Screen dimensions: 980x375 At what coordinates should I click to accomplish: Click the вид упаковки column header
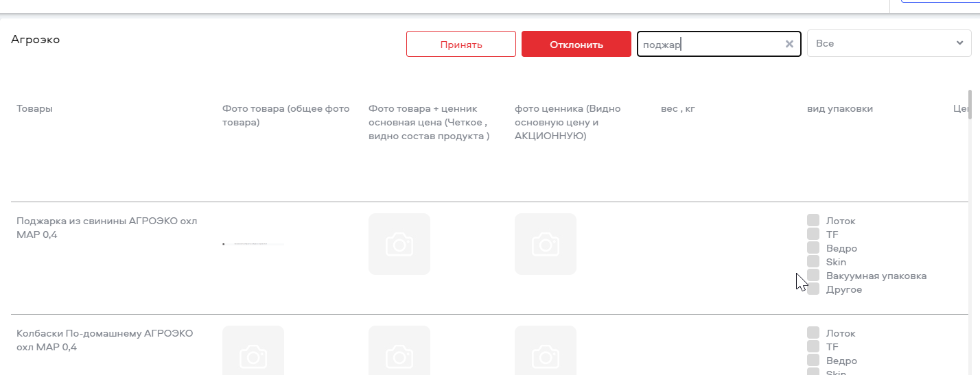840,109
